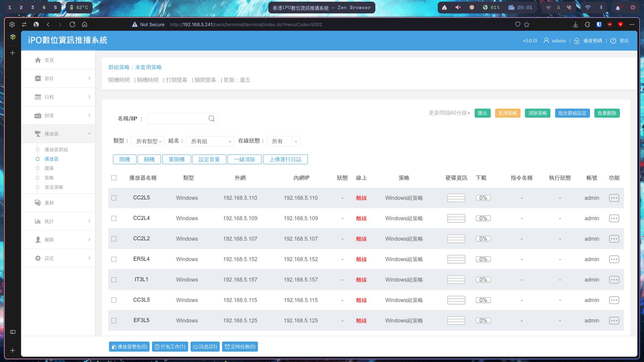
Task: Open the functions menu for ER5L4
Action: (614, 259)
